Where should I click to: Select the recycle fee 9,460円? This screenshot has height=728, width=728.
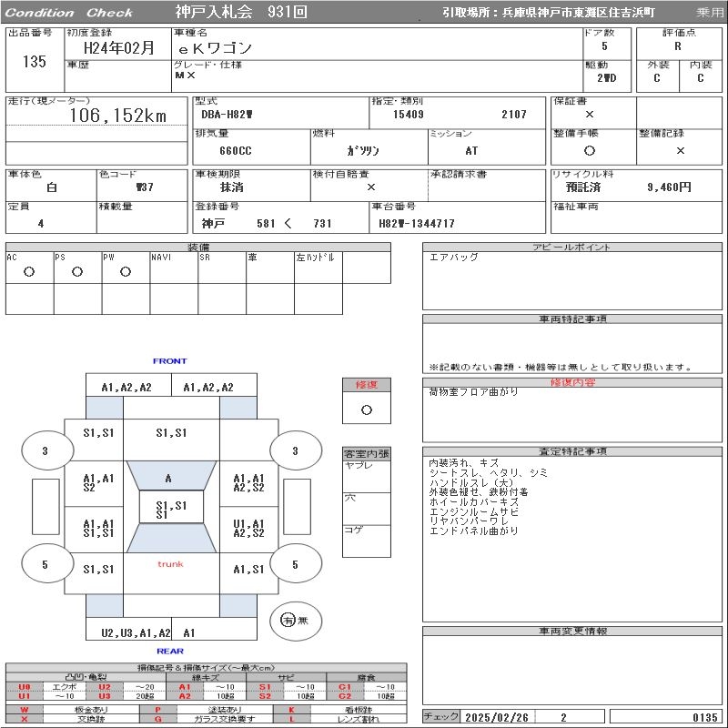[x=669, y=187]
